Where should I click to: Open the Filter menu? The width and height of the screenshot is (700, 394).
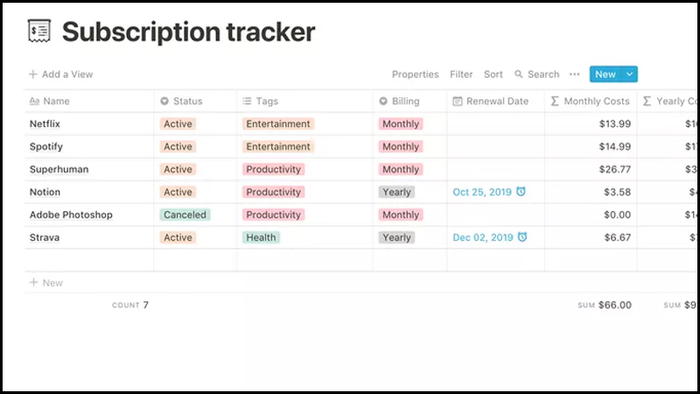(461, 74)
